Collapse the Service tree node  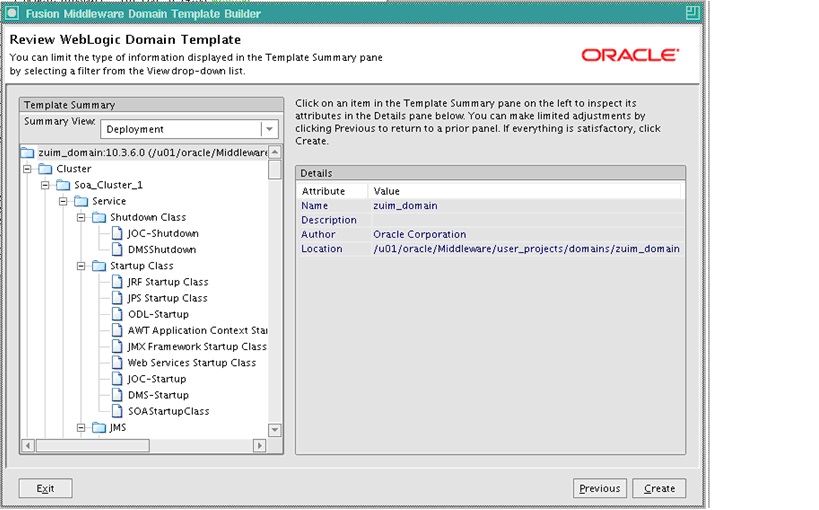point(63,201)
